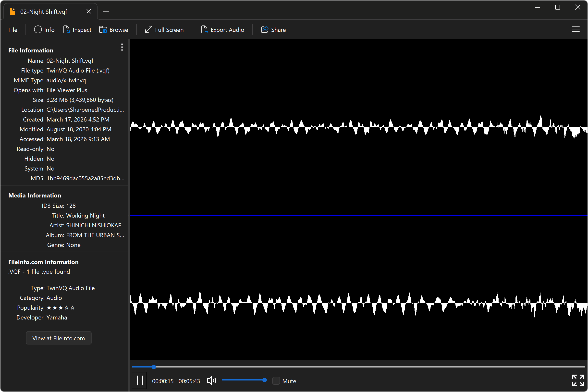The image size is (588, 392).
Task: Click the total duration 00:05:43
Action: point(189,381)
